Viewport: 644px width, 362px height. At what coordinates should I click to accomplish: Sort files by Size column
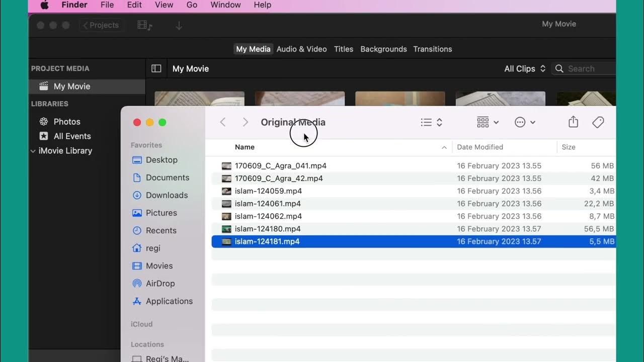point(569,147)
